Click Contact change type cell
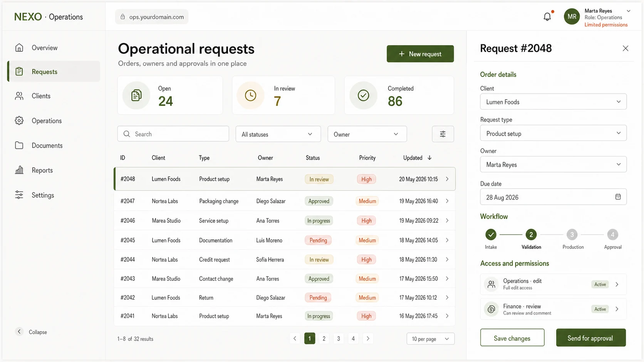The image size is (644, 362). pos(216,279)
